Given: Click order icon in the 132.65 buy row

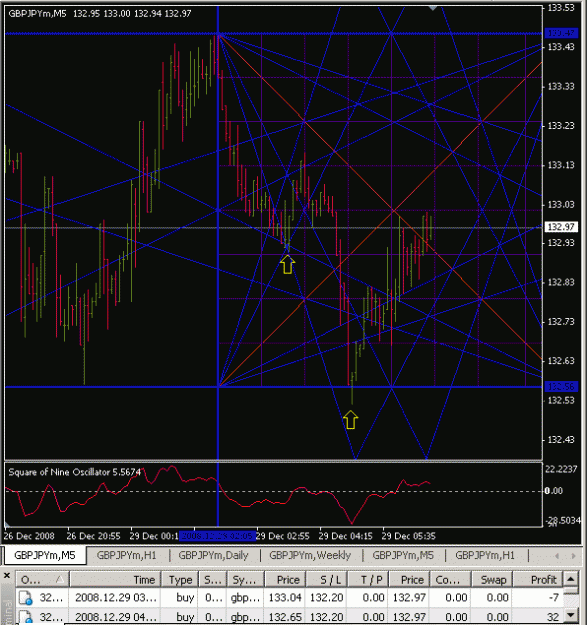Looking at the screenshot, I should (26, 617).
